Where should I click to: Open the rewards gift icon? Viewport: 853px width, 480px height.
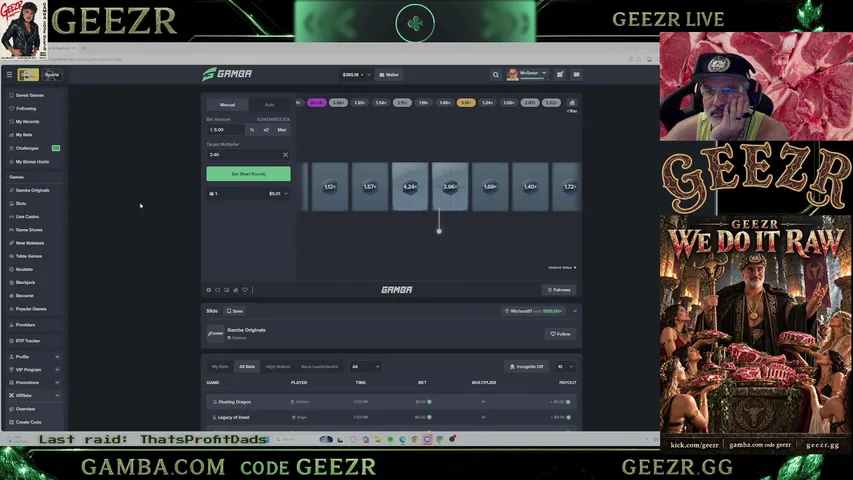coord(560,75)
